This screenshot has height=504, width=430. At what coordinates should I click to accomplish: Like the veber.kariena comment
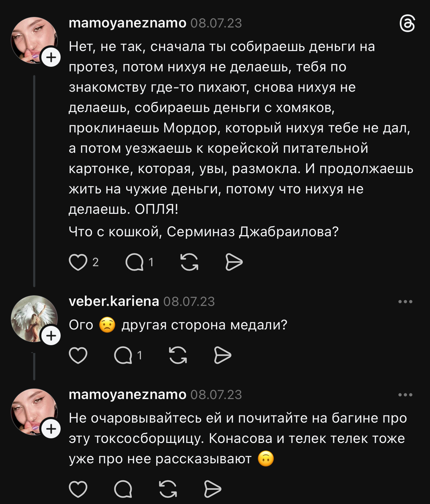pos(78,355)
